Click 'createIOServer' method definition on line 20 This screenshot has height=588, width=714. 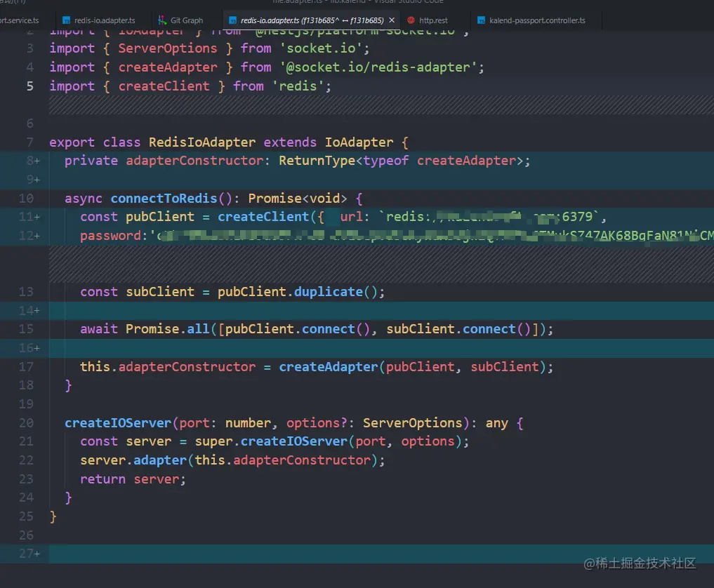118,423
